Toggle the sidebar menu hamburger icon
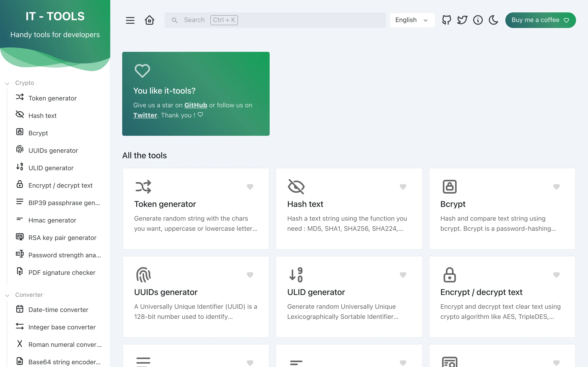This screenshot has width=588, height=367. pyautogui.click(x=130, y=20)
